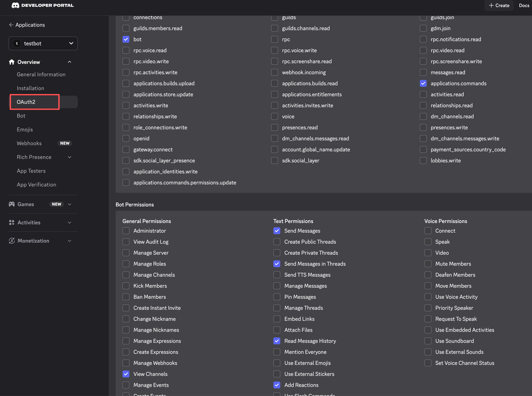Enable the Manage Messages permission
This screenshot has width=532, height=396.
pos(277,286)
